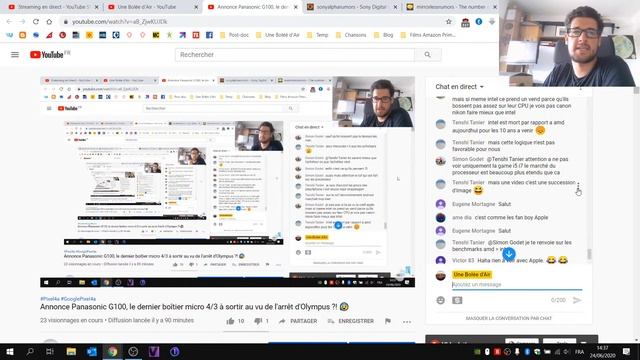The height and width of the screenshot is (360, 640).
Task: Click the #GooglePixel4a hashtag link
Action: [x=78, y=299]
